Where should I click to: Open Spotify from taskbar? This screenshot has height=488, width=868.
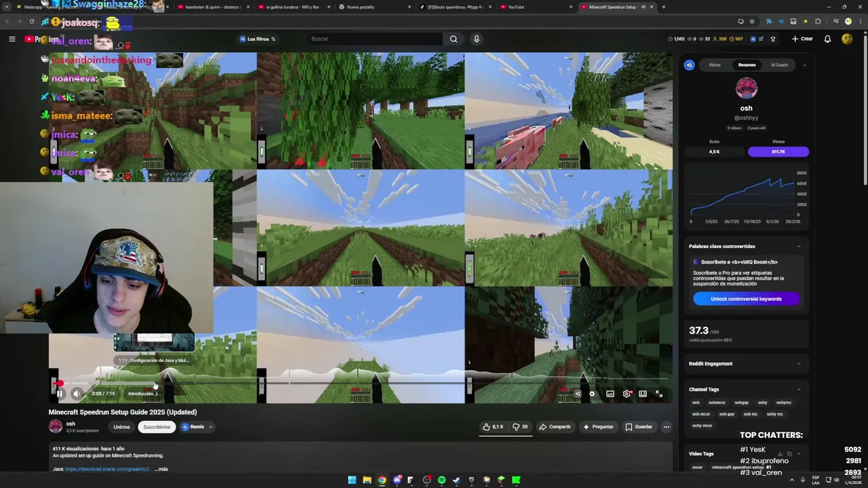pos(441,480)
